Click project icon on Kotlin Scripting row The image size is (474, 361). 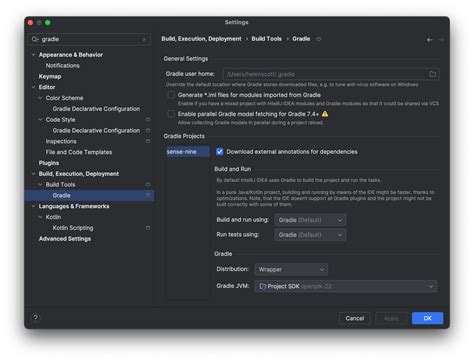[x=148, y=228]
